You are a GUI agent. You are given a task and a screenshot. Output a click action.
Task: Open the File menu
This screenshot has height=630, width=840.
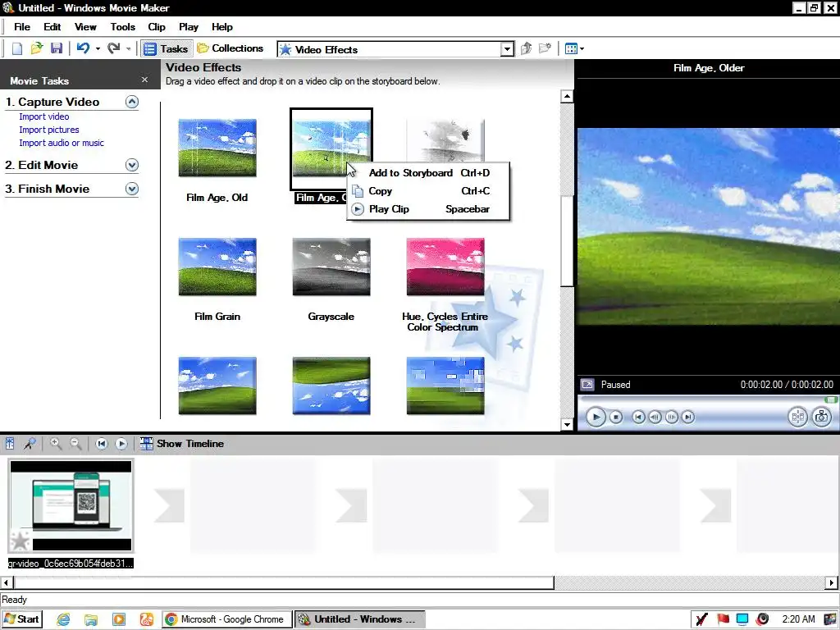(22, 27)
